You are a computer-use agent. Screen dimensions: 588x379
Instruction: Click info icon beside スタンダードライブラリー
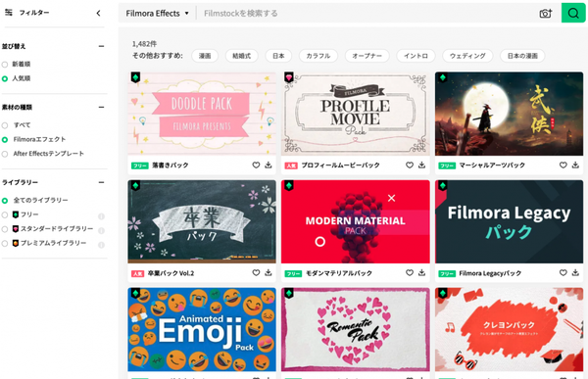[x=101, y=230]
